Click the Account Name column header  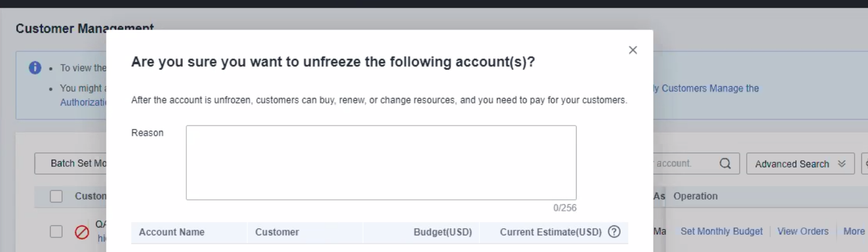[172, 233]
